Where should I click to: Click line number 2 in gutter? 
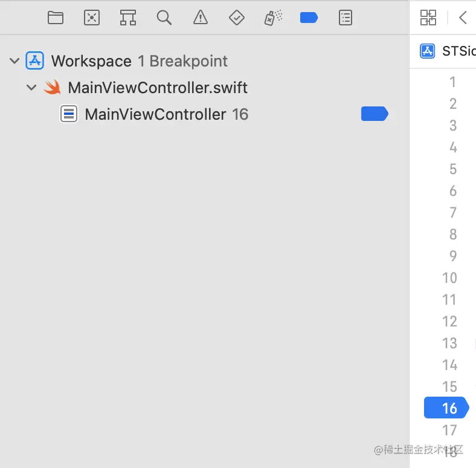click(x=453, y=104)
